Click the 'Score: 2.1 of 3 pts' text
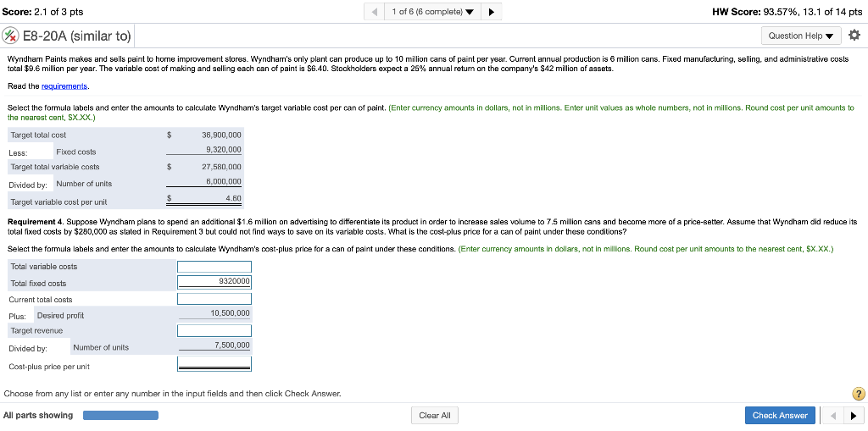This screenshot has height=431, width=868. (x=43, y=12)
